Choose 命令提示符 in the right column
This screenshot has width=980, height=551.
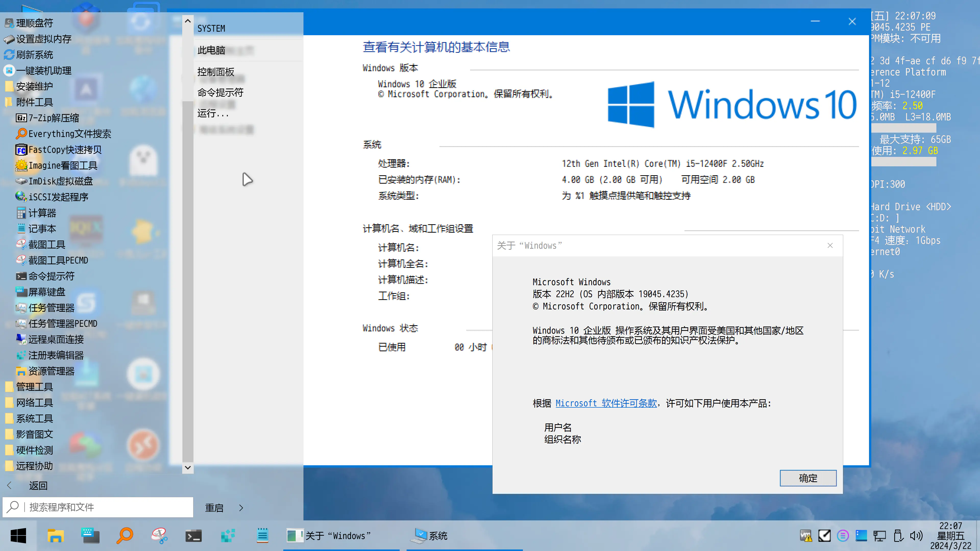(220, 92)
